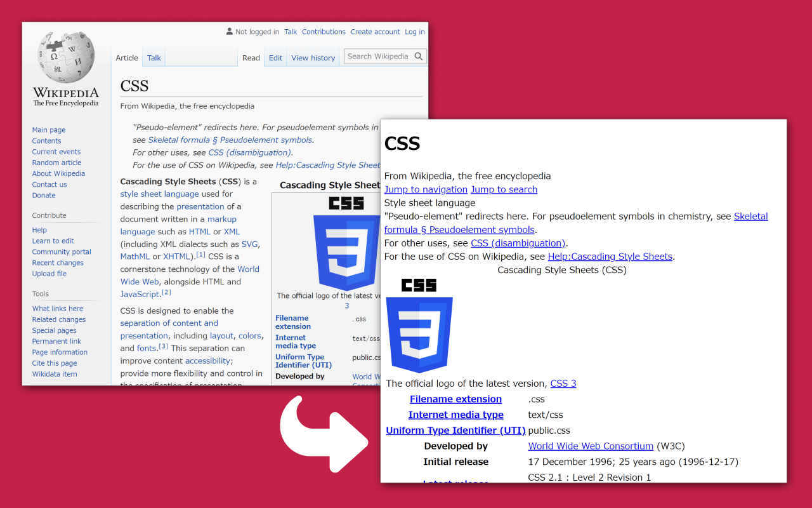Viewport: 812px width, 508px height.
Task: Click the World Wide Web Consortium link
Action: 591,446
